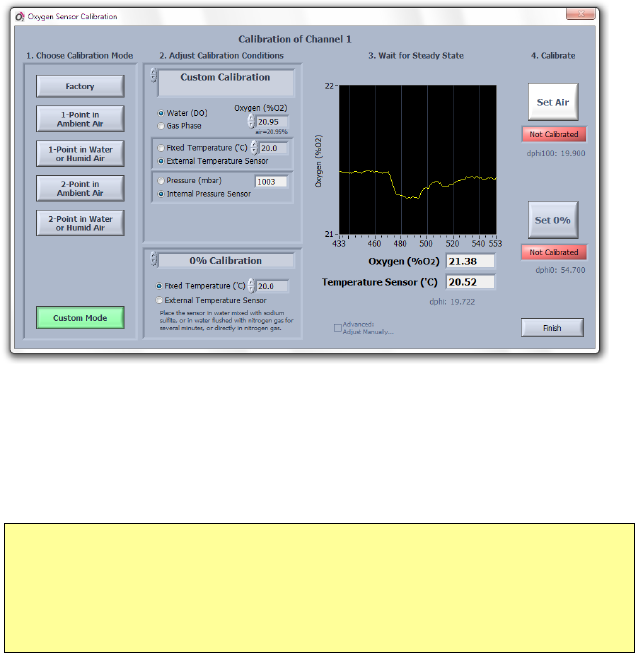Click the Set 0% calibrate button
635x653 pixels.
[x=553, y=220]
